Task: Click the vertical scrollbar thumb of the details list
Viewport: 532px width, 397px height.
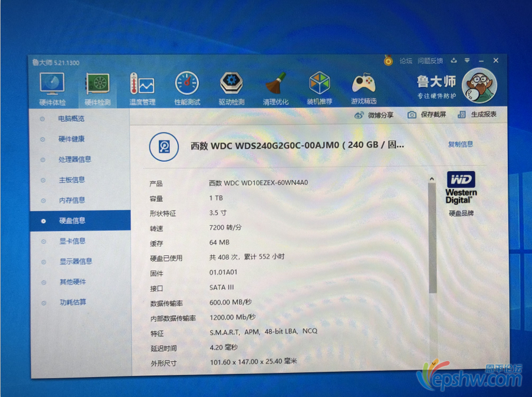Action: [432, 238]
